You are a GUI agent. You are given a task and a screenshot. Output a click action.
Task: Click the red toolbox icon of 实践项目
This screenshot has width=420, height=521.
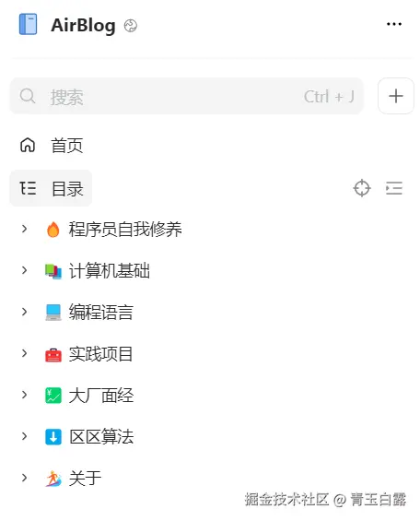click(53, 354)
